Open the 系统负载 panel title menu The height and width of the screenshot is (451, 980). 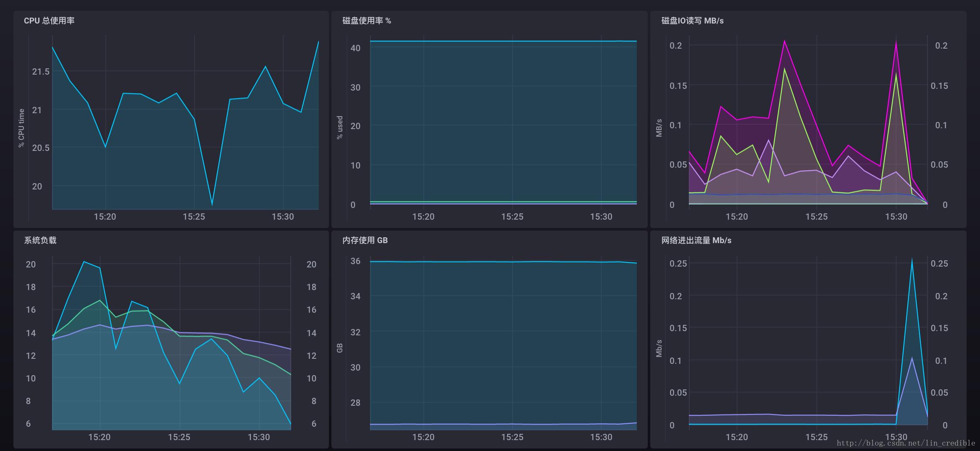[x=40, y=240]
